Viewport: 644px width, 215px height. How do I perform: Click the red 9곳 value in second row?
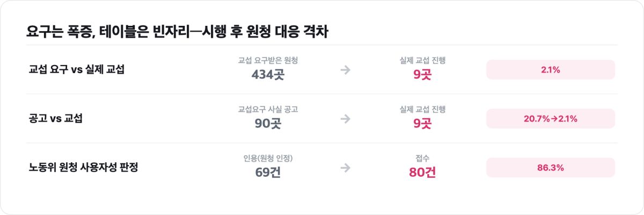click(x=422, y=124)
